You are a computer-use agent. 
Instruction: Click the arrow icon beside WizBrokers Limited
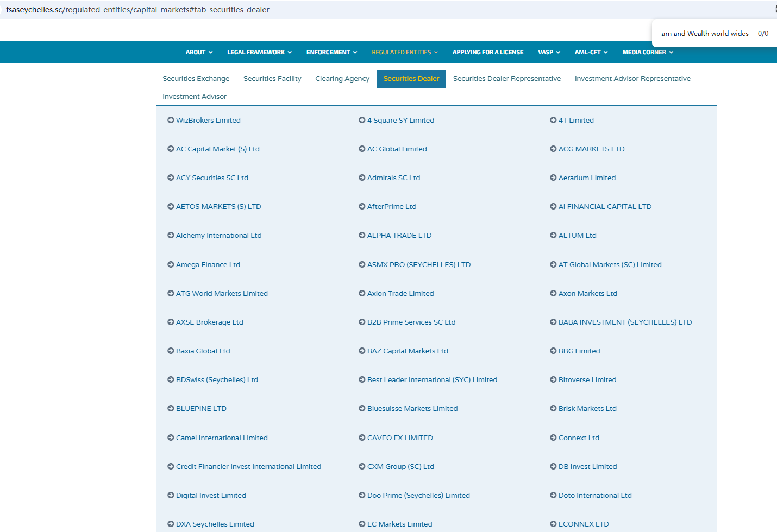coord(171,120)
